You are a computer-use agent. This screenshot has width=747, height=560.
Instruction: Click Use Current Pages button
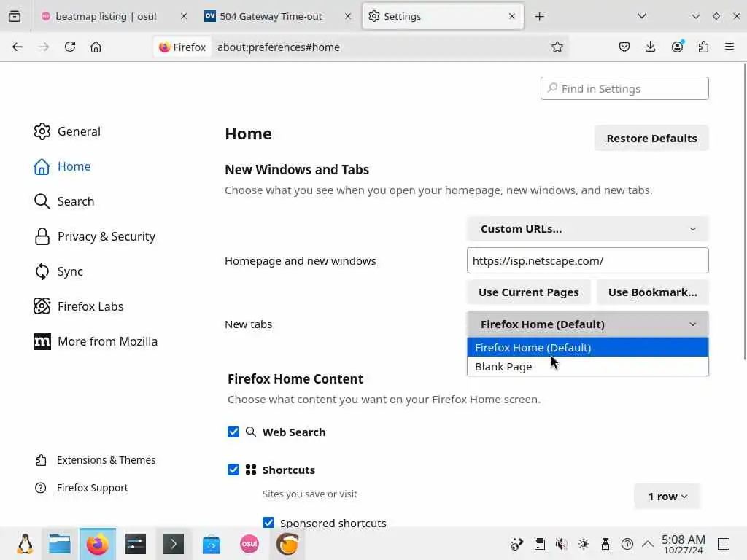coord(528,292)
